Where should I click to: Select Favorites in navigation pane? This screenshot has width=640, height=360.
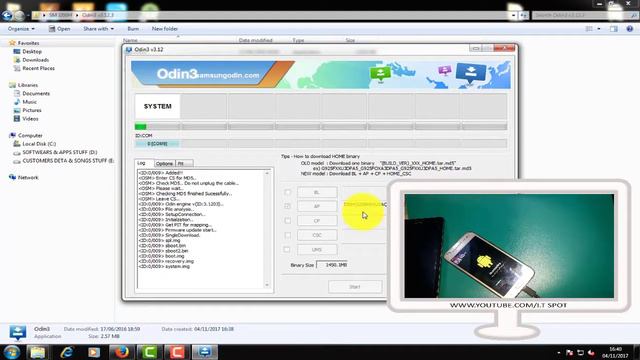coord(28,43)
